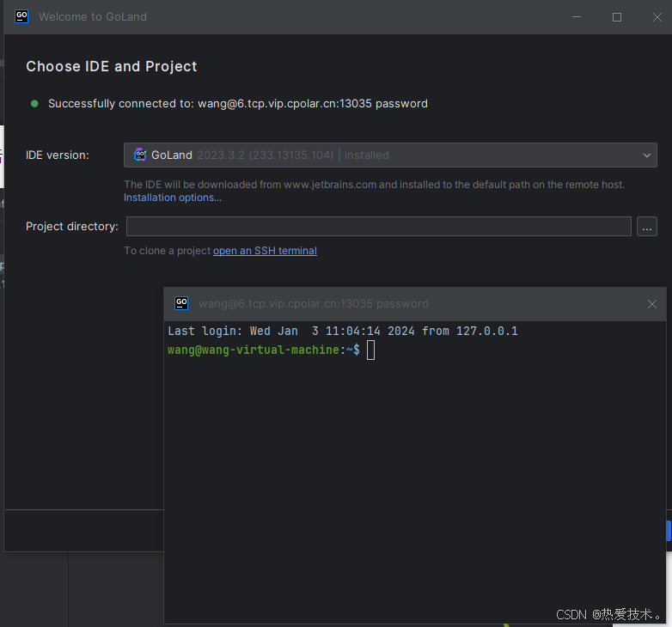Viewport: 672px width, 627px height.
Task: Click the GO icon in the SSH terminal header
Action: (181, 303)
